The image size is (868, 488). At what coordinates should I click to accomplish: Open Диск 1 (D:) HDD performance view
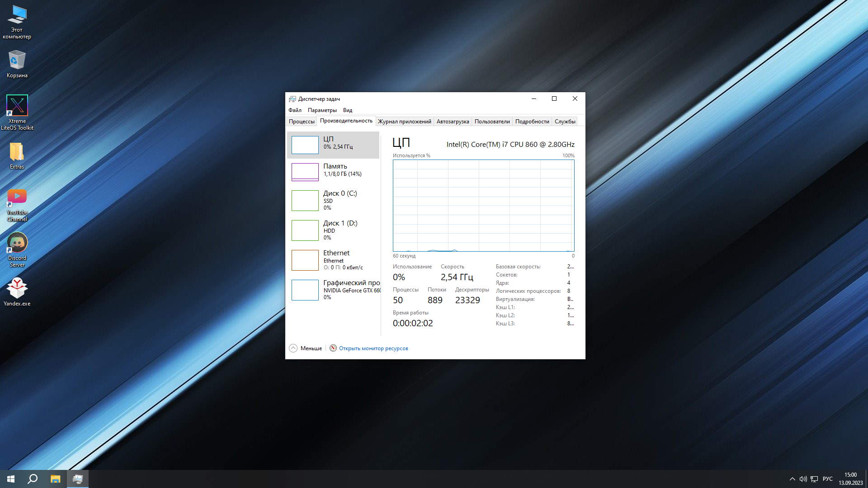[x=305, y=230]
